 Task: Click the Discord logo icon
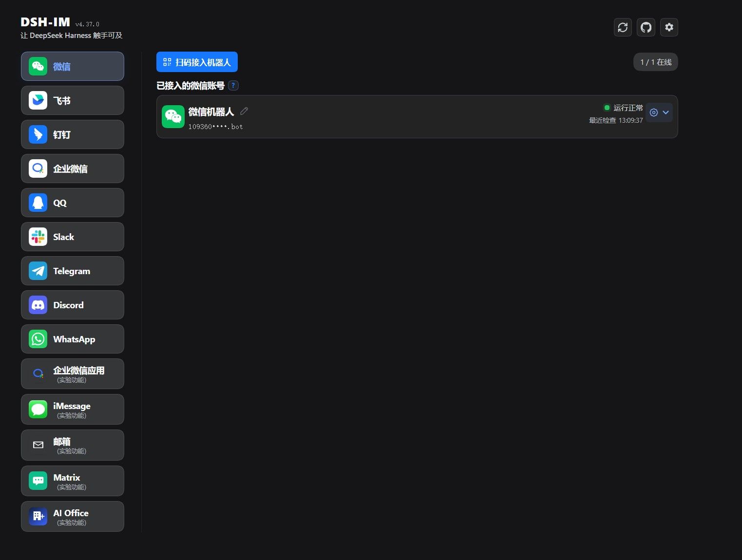pos(38,305)
